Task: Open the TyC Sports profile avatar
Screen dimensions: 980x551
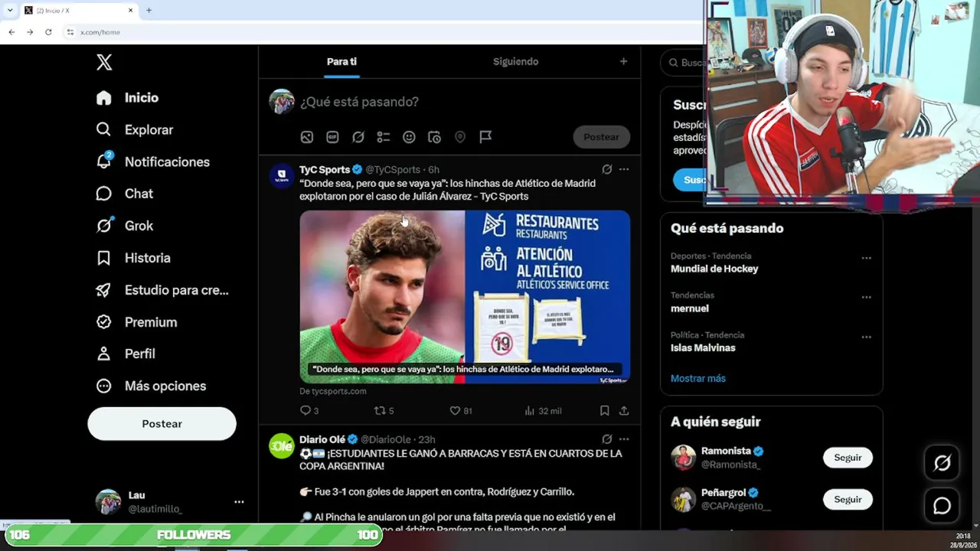Action: coord(282,176)
